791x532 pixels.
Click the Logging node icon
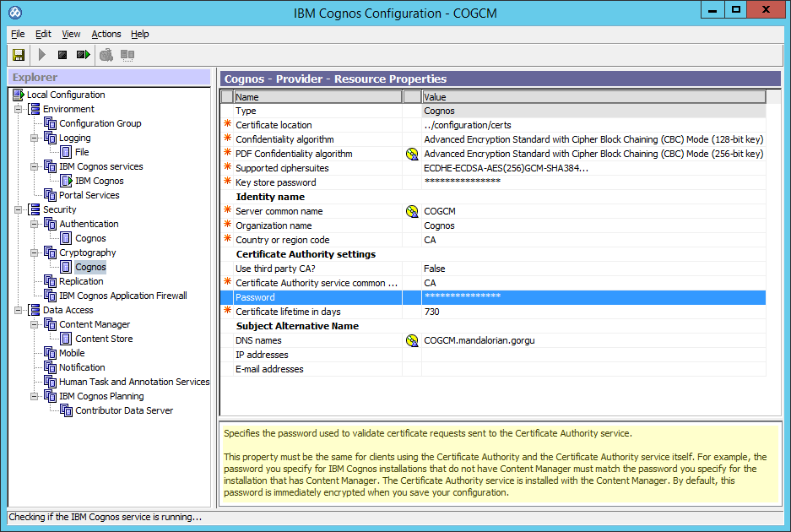coord(50,138)
